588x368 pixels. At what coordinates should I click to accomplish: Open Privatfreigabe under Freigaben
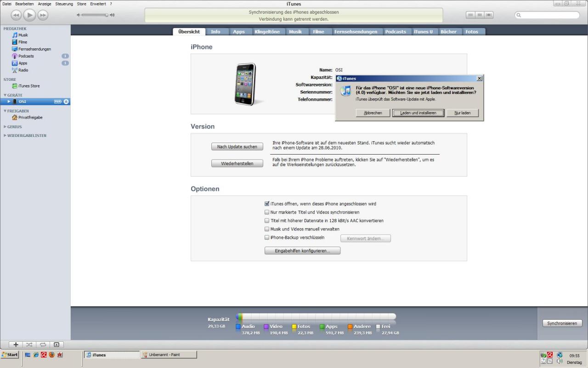pos(30,117)
